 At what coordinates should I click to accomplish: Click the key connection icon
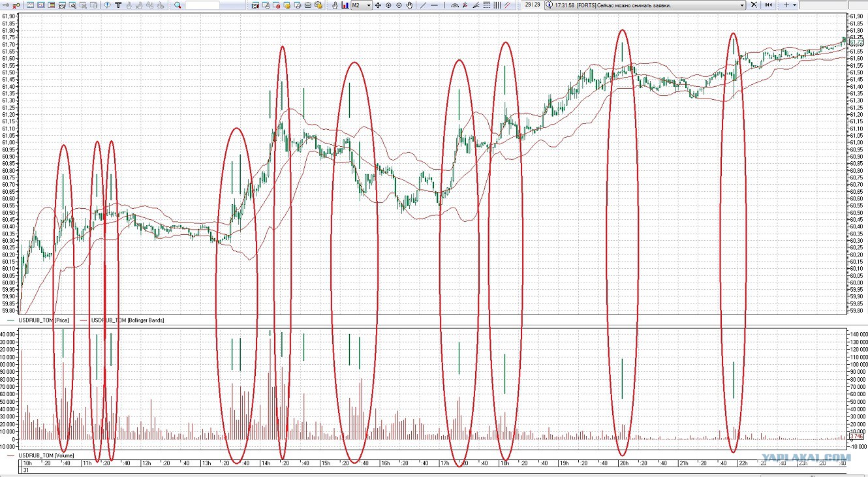[x=5, y=5]
